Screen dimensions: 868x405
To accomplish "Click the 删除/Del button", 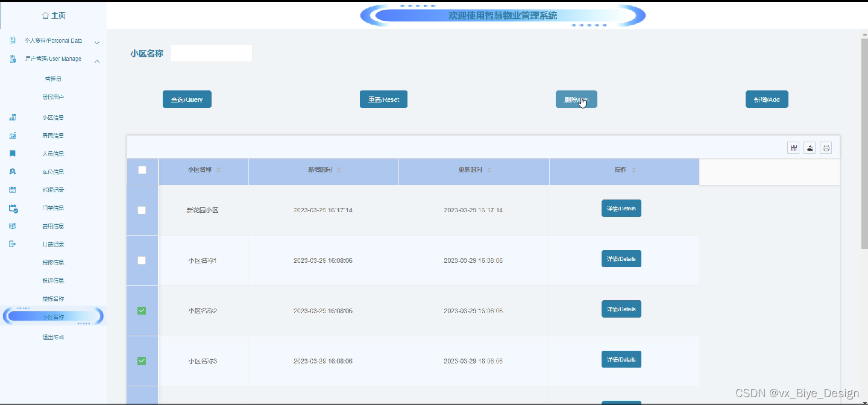I will (x=576, y=99).
